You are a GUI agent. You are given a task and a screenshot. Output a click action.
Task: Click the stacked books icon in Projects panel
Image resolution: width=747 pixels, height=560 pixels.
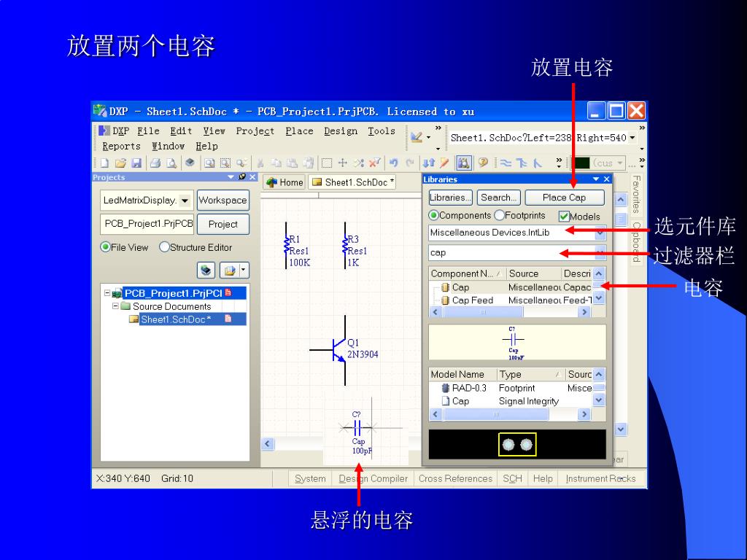pyautogui.click(x=206, y=271)
